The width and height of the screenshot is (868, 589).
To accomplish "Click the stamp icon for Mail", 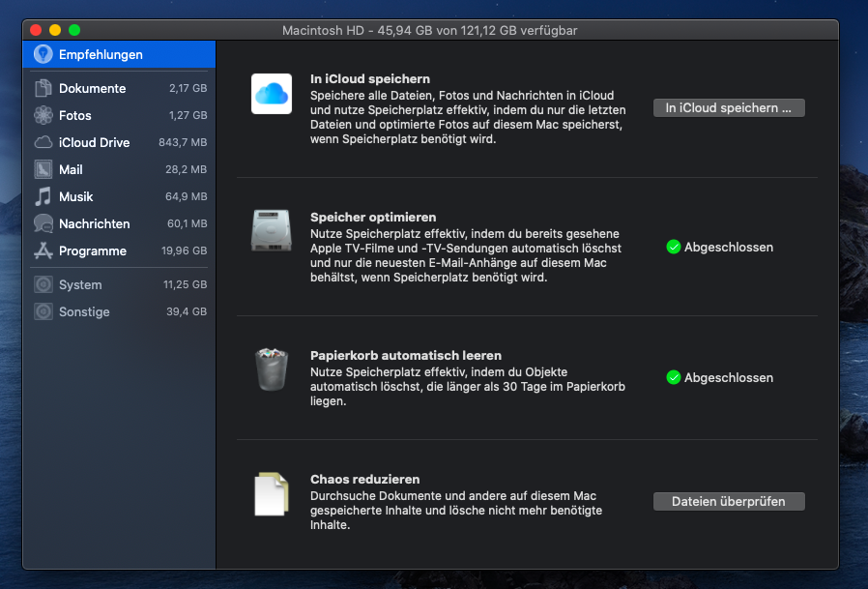I will (x=43, y=169).
